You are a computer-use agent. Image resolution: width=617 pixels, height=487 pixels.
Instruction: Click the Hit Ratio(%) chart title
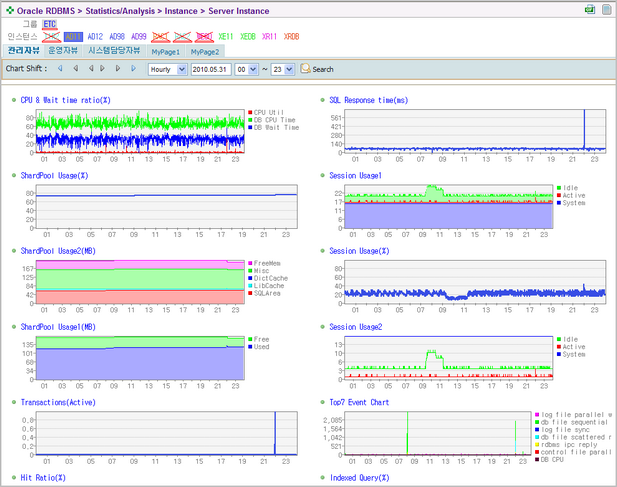coord(43,478)
